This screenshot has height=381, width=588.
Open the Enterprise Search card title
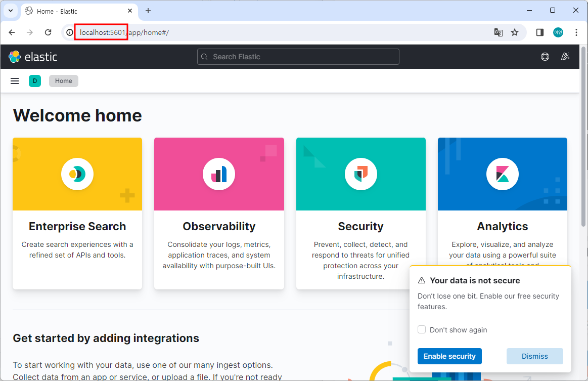(77, 226)
